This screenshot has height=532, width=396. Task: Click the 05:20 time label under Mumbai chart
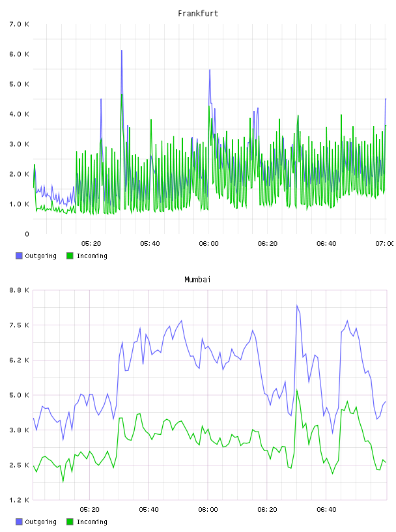[x=89, y=510]
